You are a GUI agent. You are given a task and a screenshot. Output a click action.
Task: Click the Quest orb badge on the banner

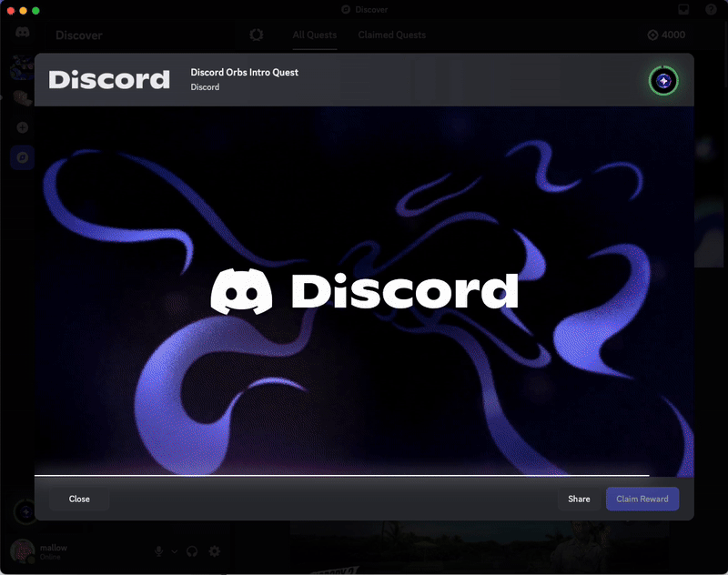point(663,80)
